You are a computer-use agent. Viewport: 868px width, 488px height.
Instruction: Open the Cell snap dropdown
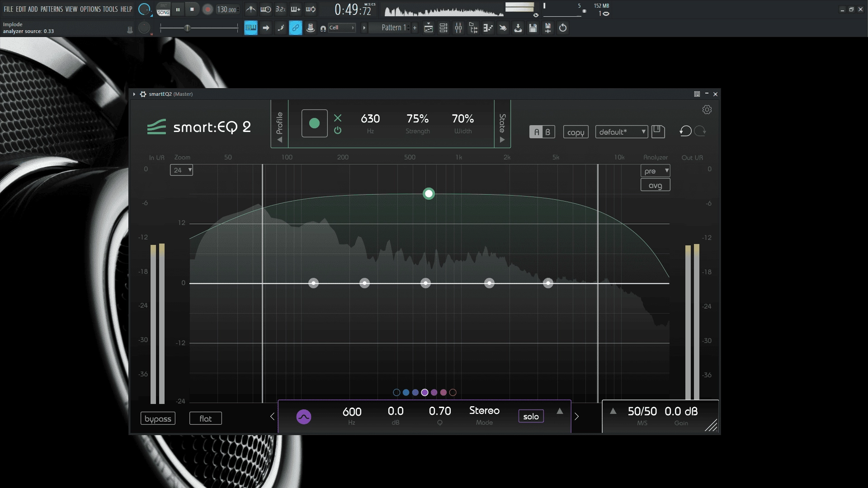coord(341,28)
